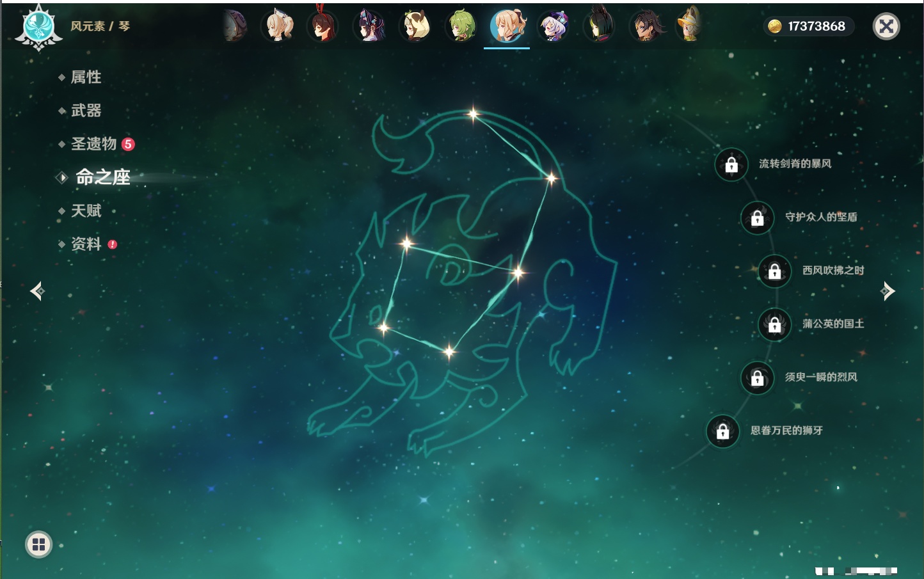Select the dark purple-haired avatar with flower ornaments

pos(370,26)
